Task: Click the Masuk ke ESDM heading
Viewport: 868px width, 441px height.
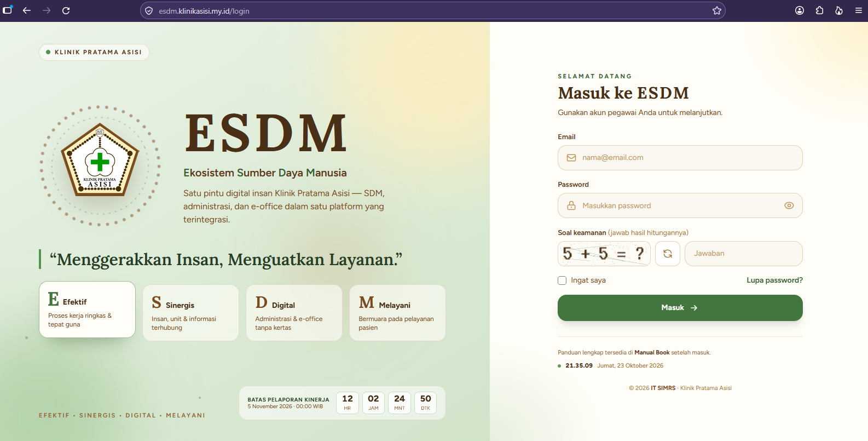Action: point(623,93)
